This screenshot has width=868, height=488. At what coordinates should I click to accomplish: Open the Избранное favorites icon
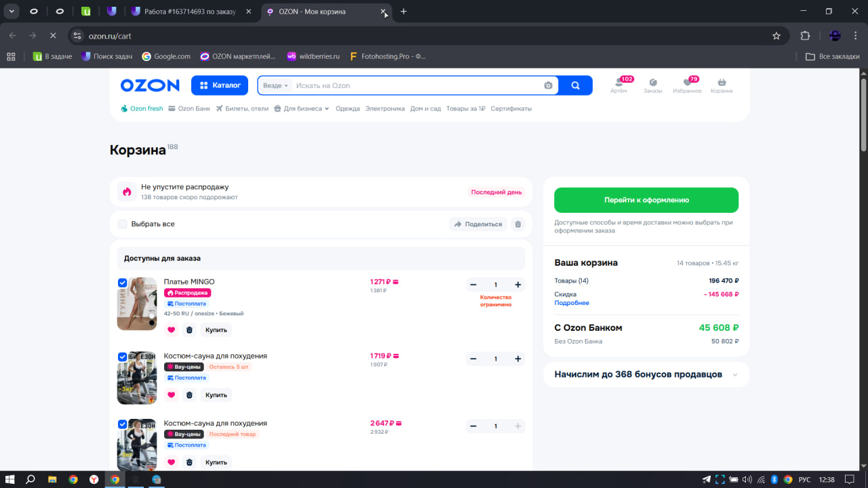[687, 85]
